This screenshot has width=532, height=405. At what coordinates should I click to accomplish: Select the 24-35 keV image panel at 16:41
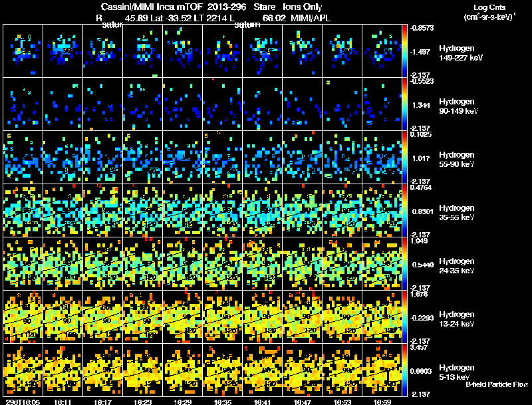click(262, 264)
